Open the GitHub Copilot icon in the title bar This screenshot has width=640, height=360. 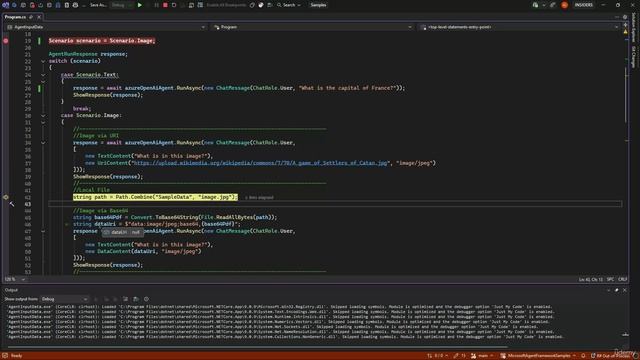(536, 5)
